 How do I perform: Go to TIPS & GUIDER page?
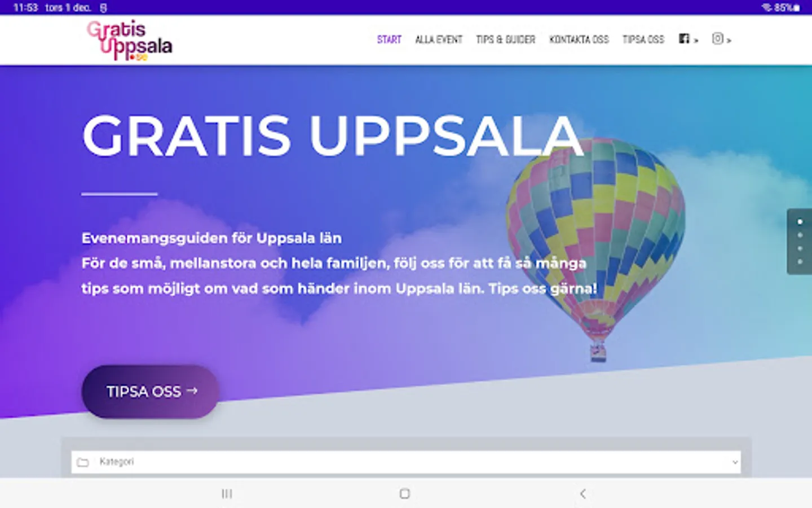click(x=506, y=40)
